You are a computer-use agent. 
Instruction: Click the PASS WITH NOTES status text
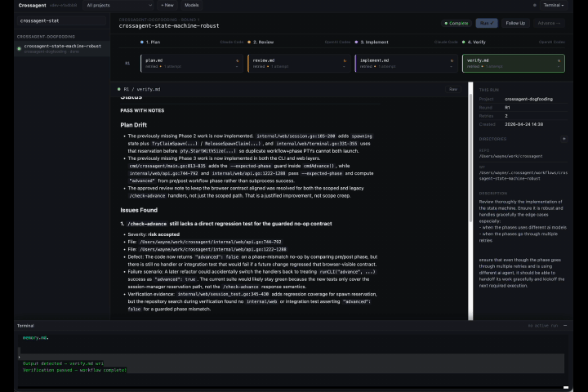coord(142,111)
